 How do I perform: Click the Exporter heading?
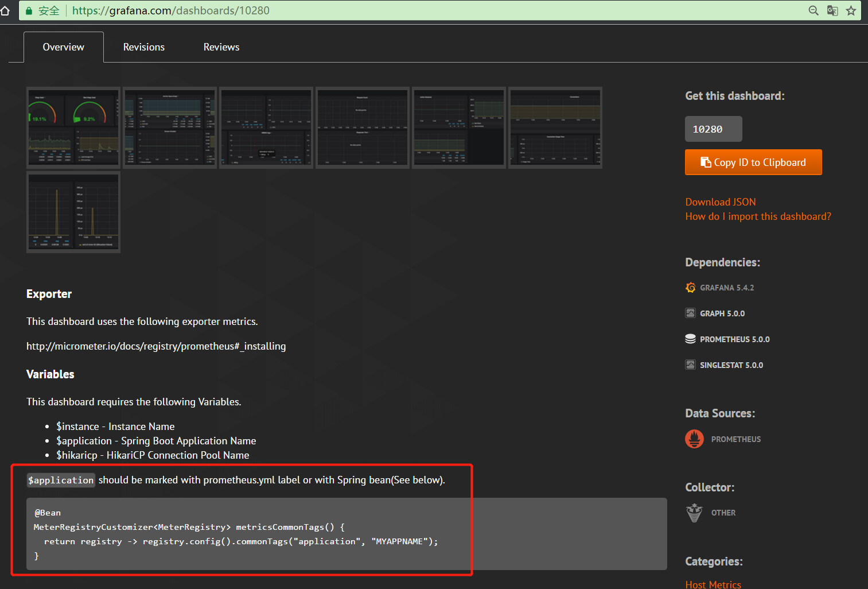(49, 294)
